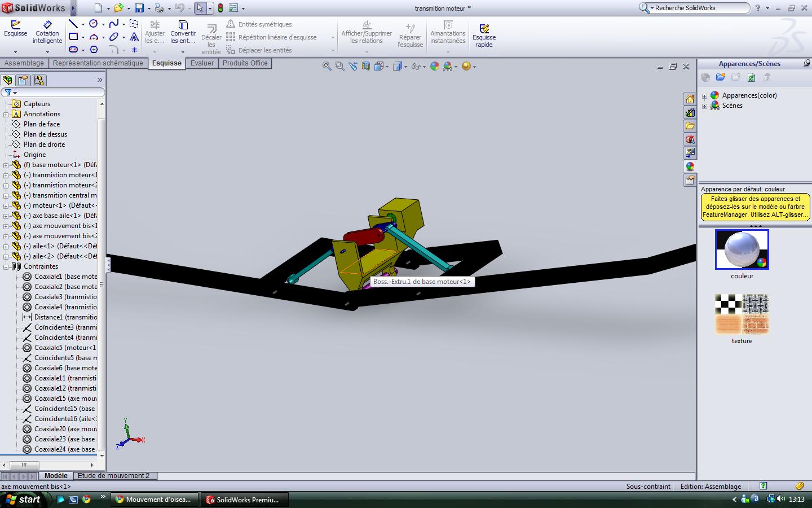812x508 pixels.
Task: Collapse the Contraintes folder
Action: pos(6,266)
